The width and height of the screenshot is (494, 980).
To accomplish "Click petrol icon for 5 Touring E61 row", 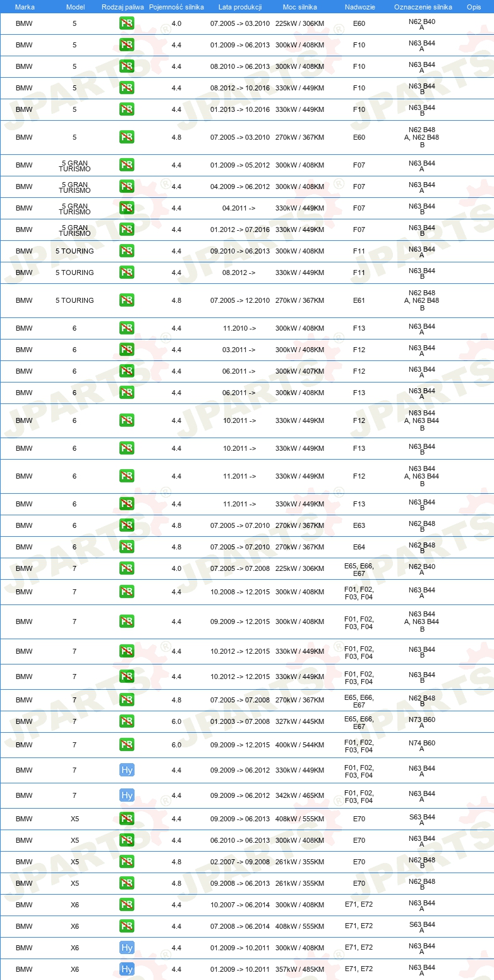I will coord(126,300).
